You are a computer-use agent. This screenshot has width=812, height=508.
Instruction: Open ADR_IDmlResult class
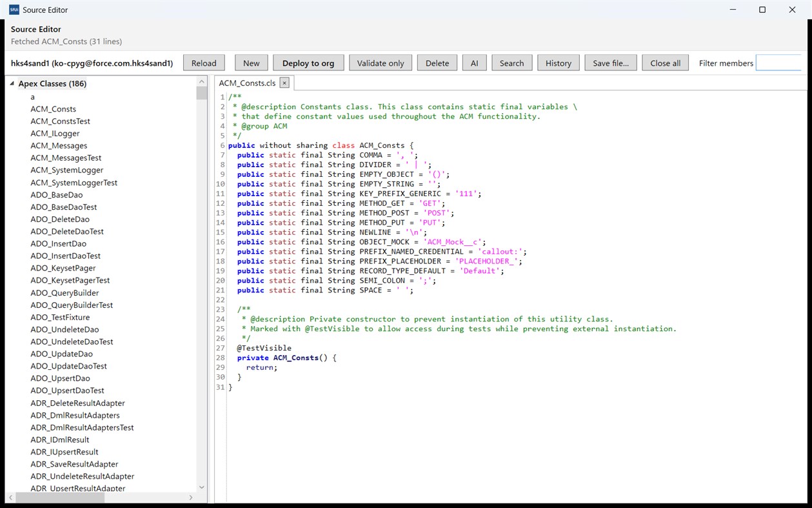60,440
